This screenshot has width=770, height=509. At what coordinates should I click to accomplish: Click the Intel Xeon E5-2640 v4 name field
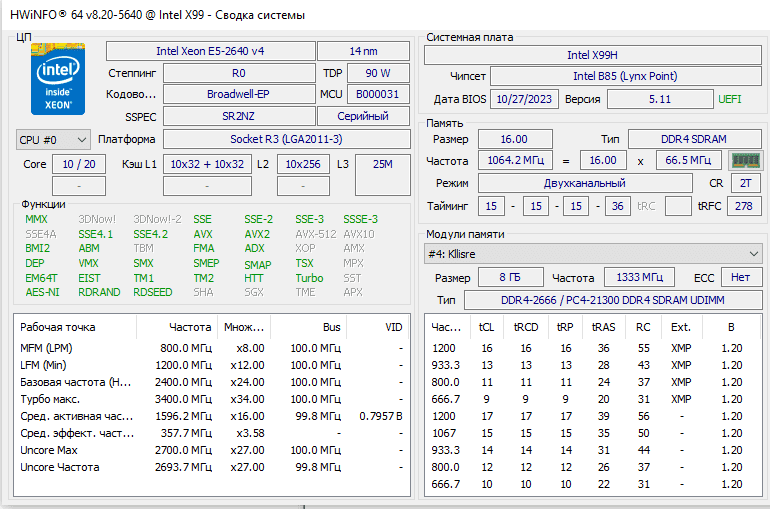pos(209,51)
